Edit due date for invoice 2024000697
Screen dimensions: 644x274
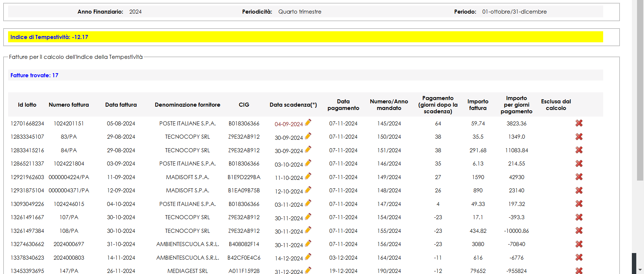coord(308,243)
